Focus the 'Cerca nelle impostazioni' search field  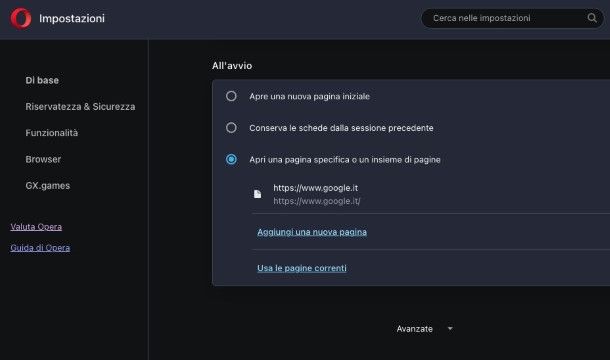[x=513, y=18]
